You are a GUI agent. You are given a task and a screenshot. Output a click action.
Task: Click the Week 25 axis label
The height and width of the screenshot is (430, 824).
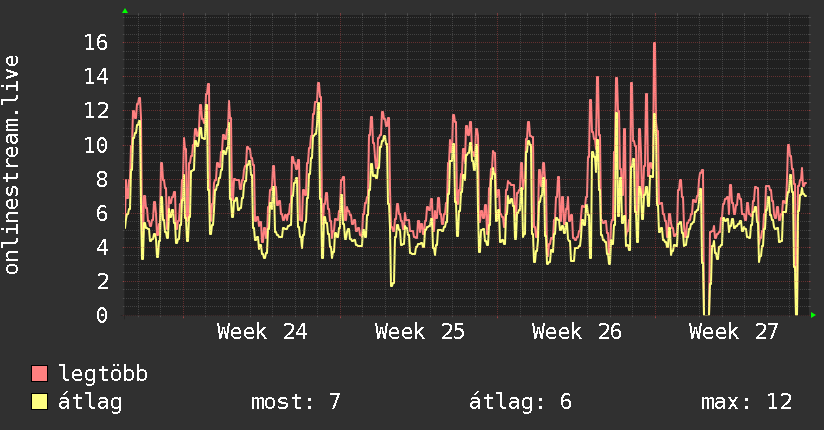[x=420, y=332]
